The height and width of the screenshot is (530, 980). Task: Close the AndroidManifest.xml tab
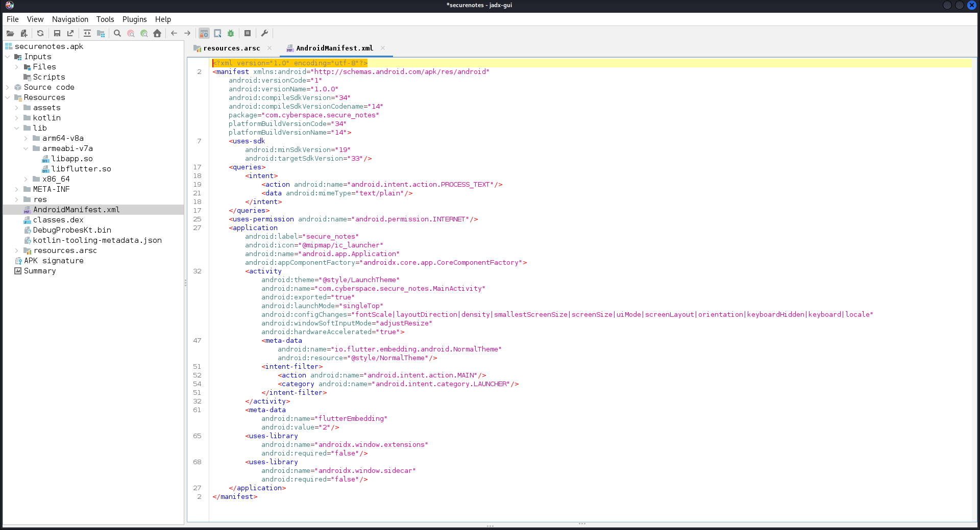click(383, 48)
